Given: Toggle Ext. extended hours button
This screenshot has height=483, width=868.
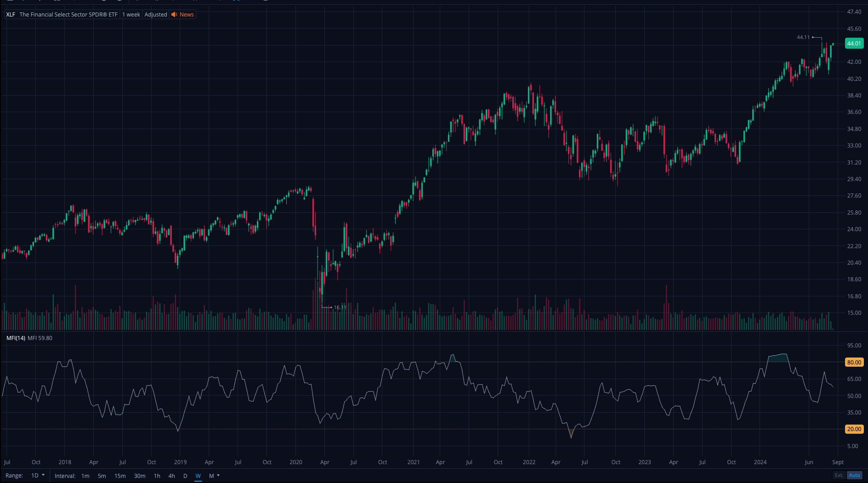Looking at the screenshot, I should pos(839,475).
